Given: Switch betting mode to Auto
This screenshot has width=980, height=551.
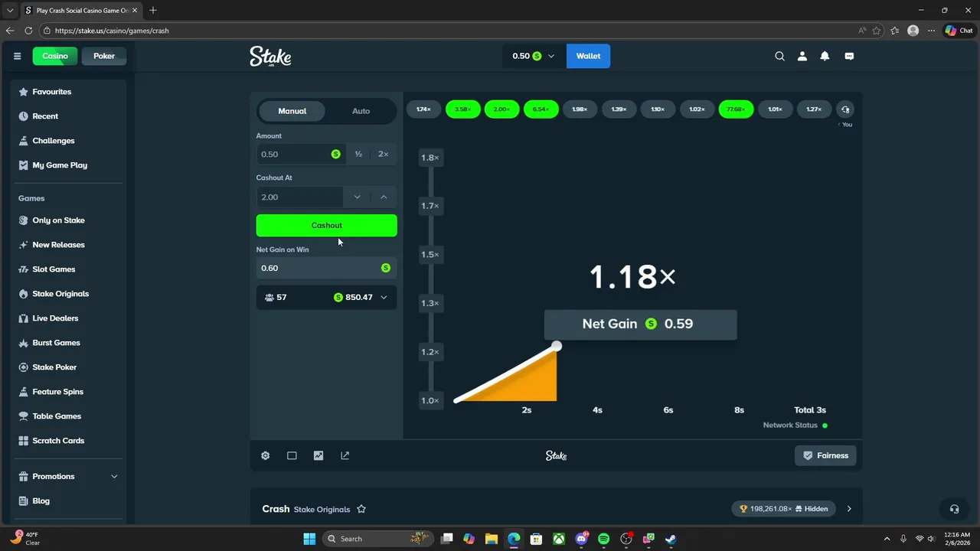Looking at the screenshot, I should tap(361, 111).
